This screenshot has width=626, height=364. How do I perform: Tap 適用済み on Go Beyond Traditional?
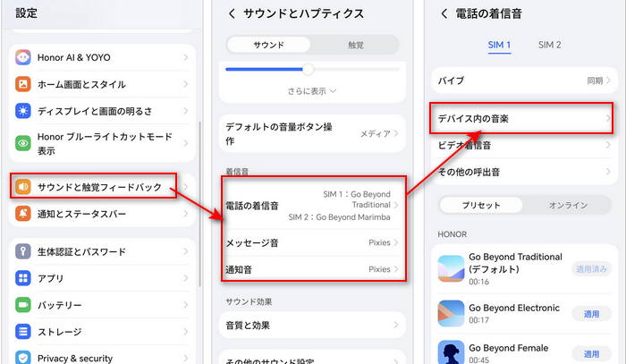[x=591, y=269]
